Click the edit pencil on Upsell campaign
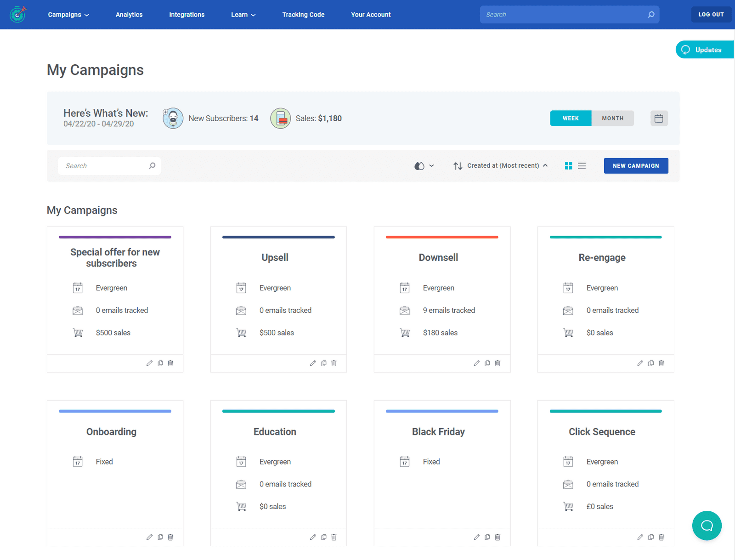This screenshot has height=560, width=735. [x=313, y=363]
